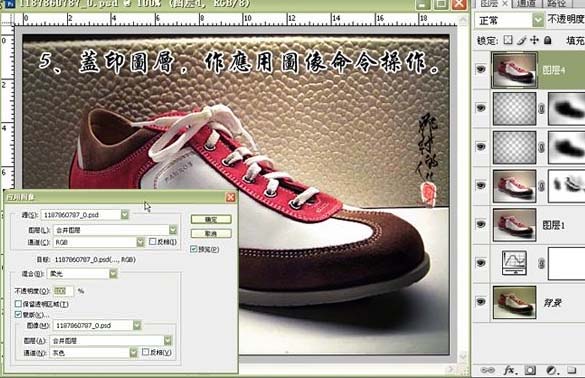Toggle lock image pixels brush icon
Image resolution: width=585 pixels, height=378 pixels.
(x=522, y=40)
